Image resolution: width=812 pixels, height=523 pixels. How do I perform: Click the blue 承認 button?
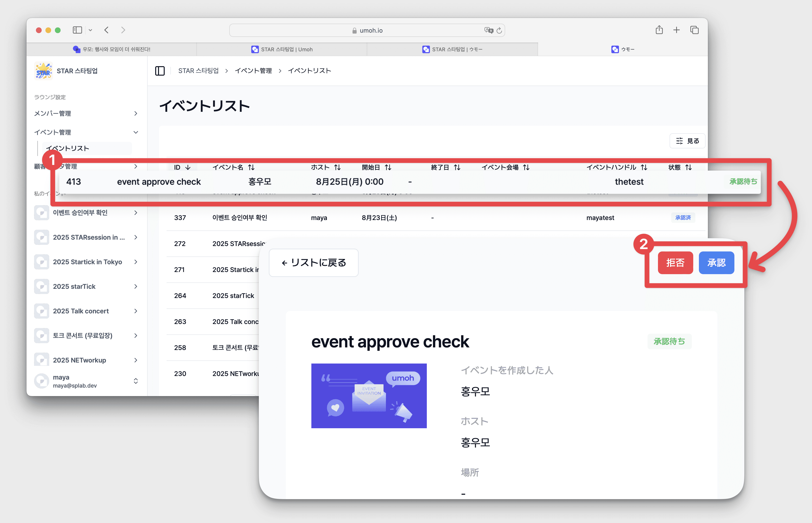pos(716,263)
